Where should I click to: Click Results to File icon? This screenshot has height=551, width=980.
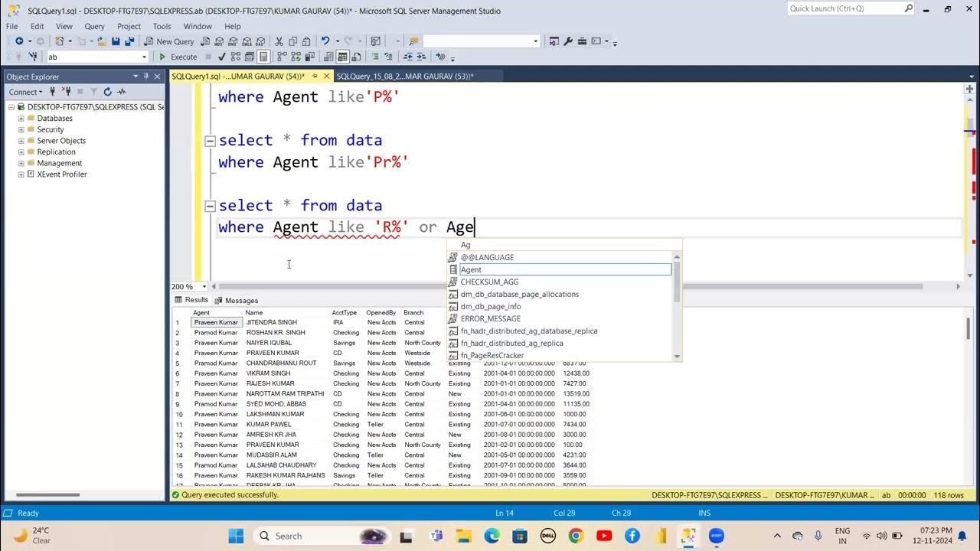pyautogui.click(x=356, y=57)
